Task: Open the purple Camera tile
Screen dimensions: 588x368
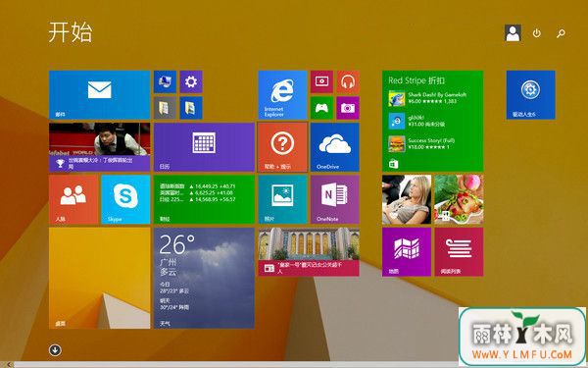Action: pos(348,108)
